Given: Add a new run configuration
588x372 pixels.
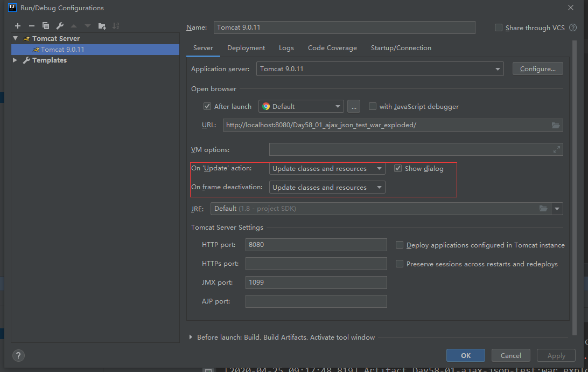Looking at the screenshot, I should pos(18,25).
